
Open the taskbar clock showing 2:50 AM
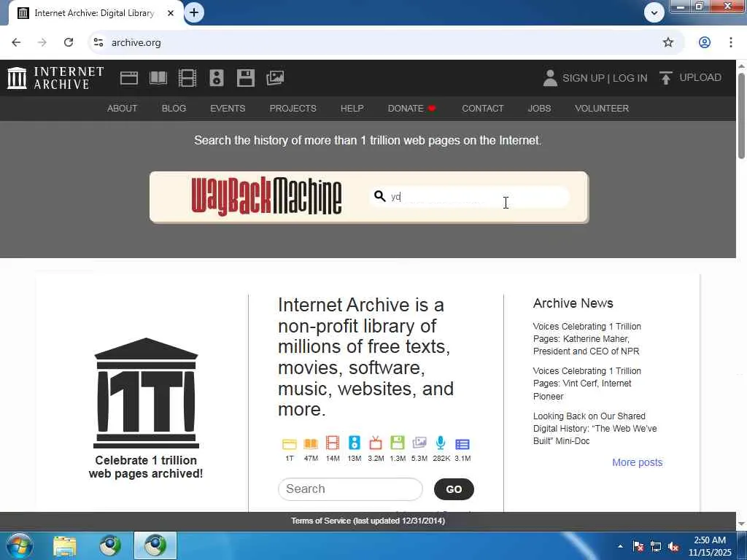(x=710, y=546)
